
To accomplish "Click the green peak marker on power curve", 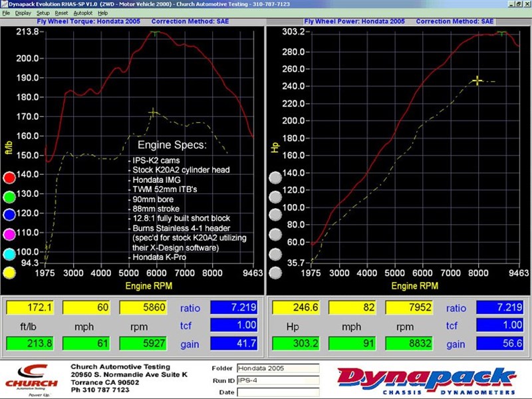I will coord(502,33).
